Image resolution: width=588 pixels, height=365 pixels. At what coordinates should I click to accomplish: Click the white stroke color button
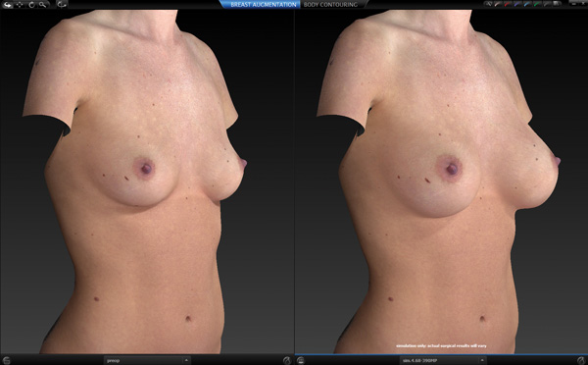click(x=498, y=4)
